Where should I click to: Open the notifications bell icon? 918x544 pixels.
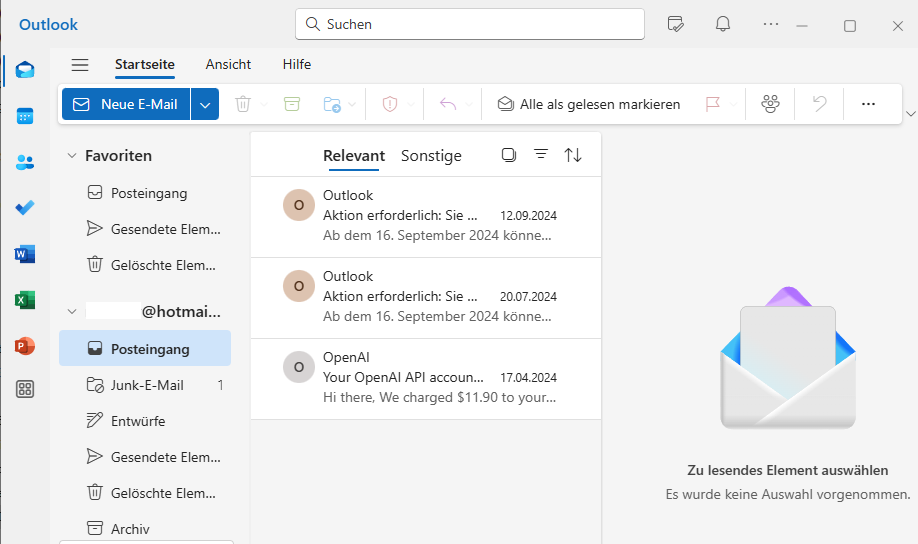pyautogui.click(x=723, y=24)
